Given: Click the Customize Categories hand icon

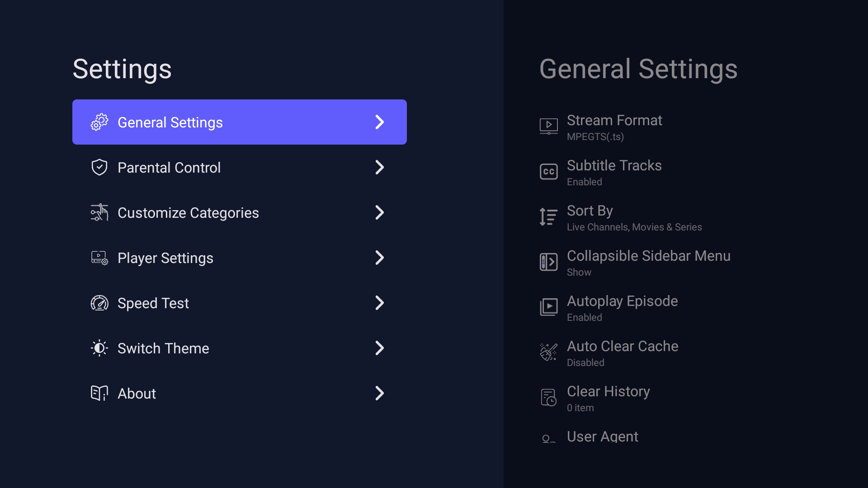Looking at the screenshot, I should [99, 212].
